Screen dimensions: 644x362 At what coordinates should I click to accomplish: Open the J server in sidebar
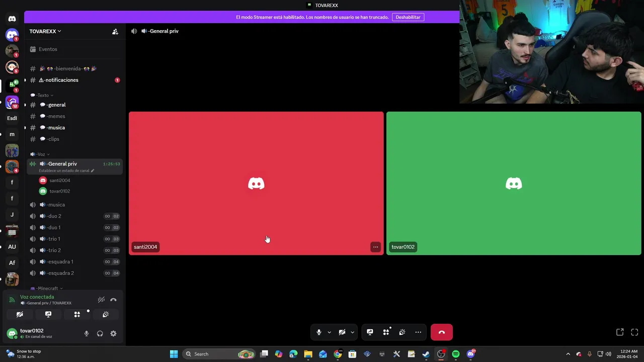pos(12,215)
